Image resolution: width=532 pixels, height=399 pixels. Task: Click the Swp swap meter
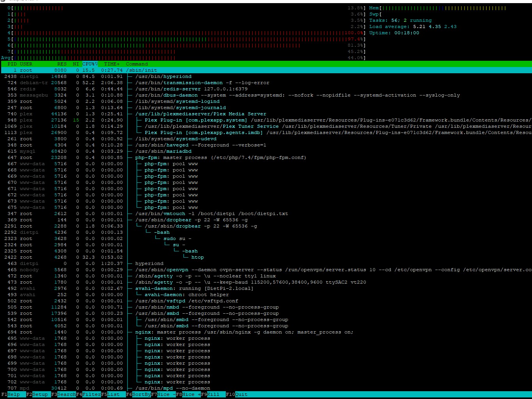(376, 14)
